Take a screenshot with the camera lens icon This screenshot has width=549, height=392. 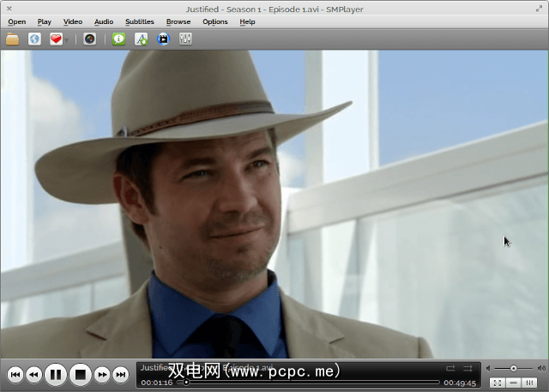90,39
